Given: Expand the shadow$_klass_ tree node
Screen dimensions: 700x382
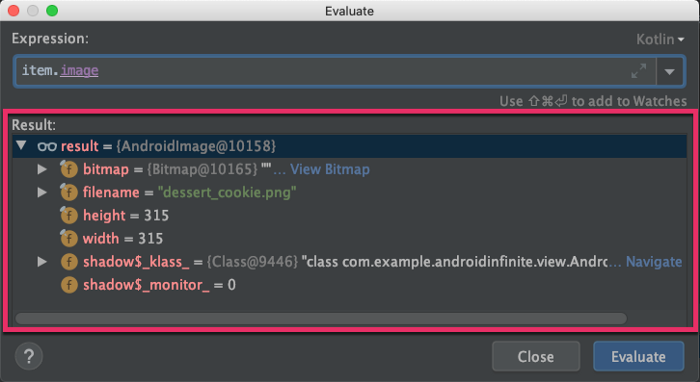Looking at the screenshot, I should point(42,262).
